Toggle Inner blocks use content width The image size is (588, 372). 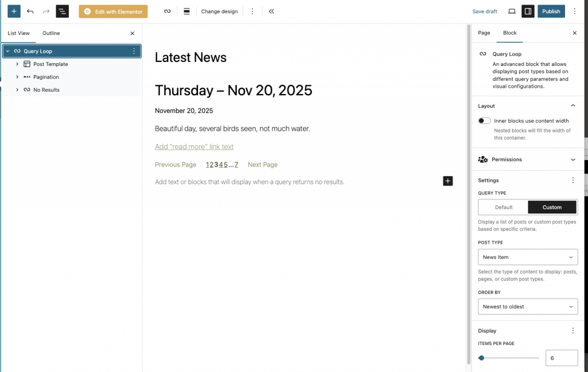click(485, 121)
